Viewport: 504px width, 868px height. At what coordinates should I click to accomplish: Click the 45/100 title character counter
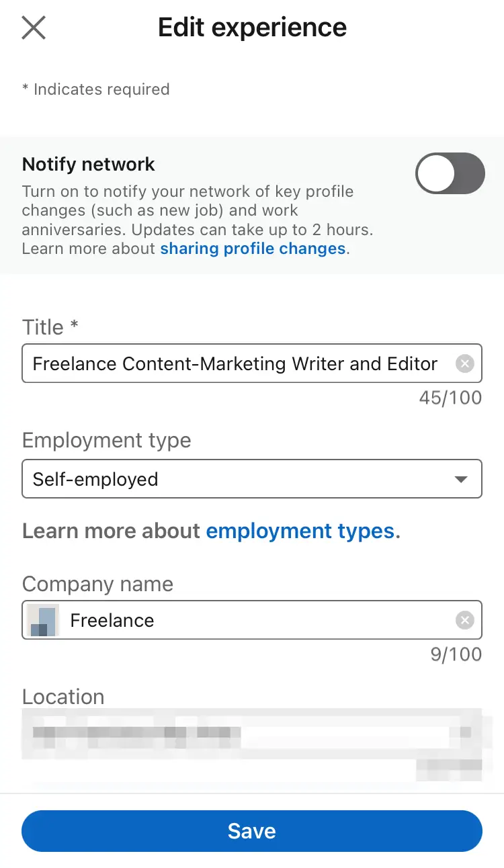(450, 398)
